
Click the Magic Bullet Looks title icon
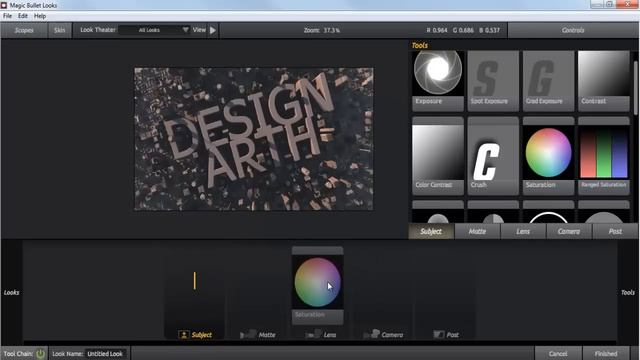point(4,5)
